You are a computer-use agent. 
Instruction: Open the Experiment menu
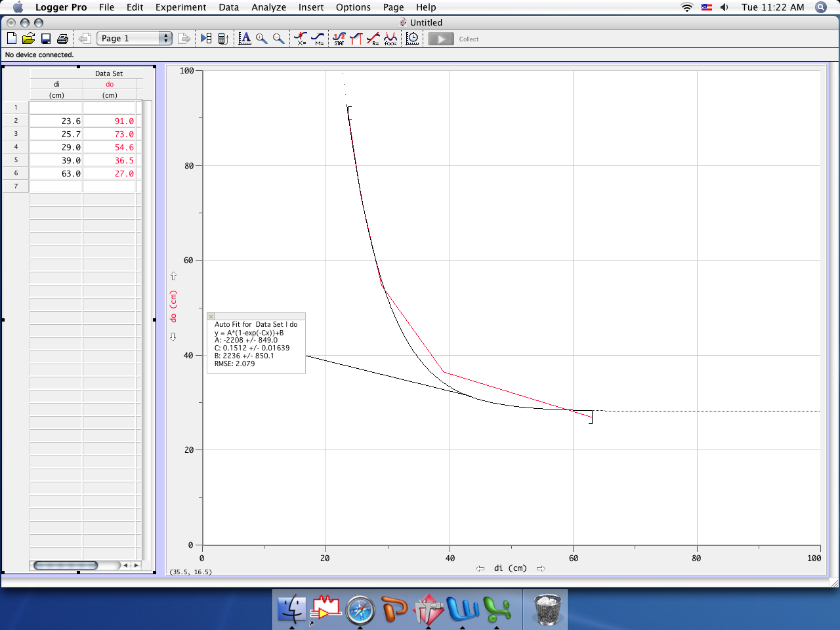pyautogui.click(x=180, y=7)
